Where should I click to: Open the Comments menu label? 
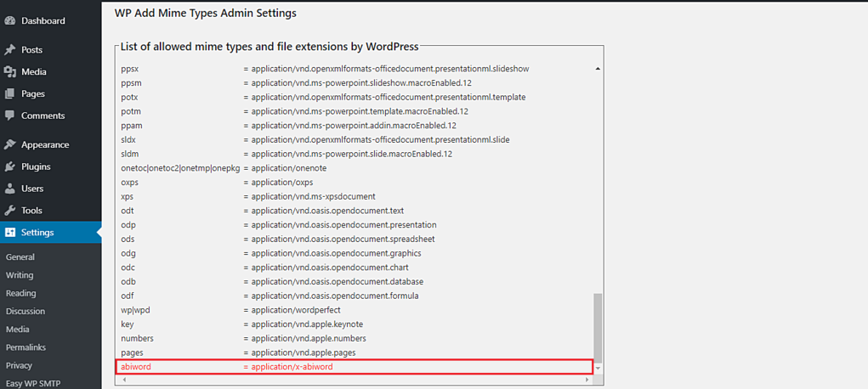point(43,116)
